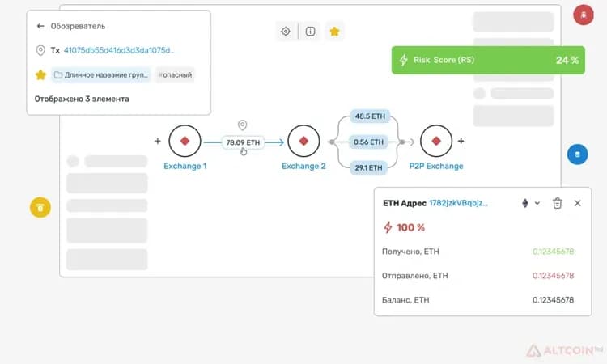Open the target/locate icon in top toolbar
The width and height of the screenshot is (607, 364).
click(x=286, y=32)
